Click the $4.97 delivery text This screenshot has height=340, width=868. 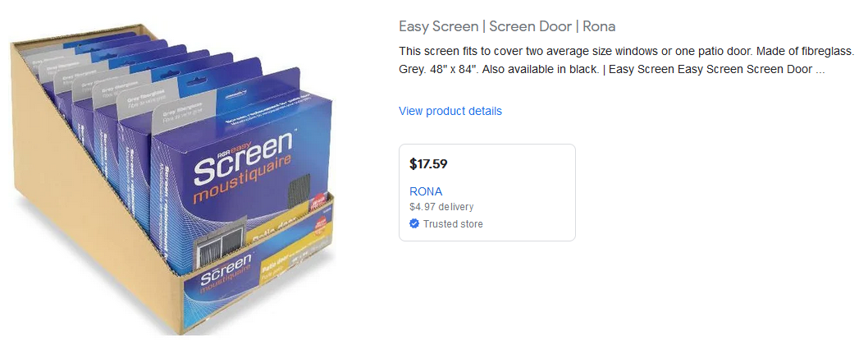441,207
